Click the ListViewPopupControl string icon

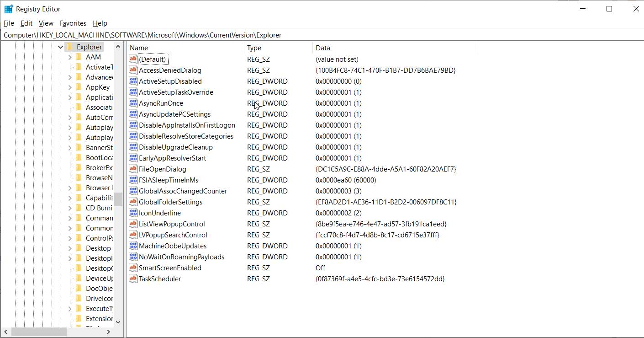point(133,224)
